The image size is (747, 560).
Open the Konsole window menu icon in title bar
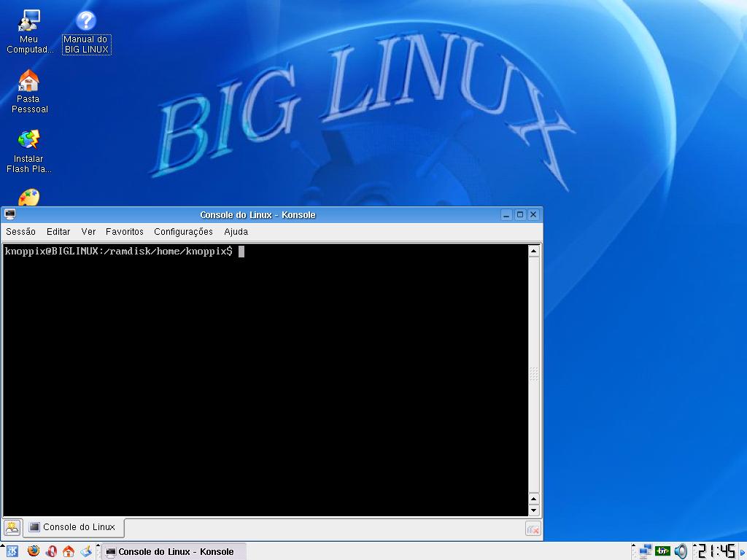click(10, 214)
